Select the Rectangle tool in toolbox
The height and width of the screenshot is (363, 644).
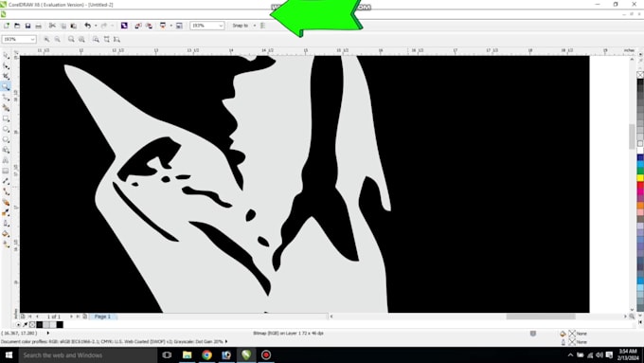tap(6, 118)
